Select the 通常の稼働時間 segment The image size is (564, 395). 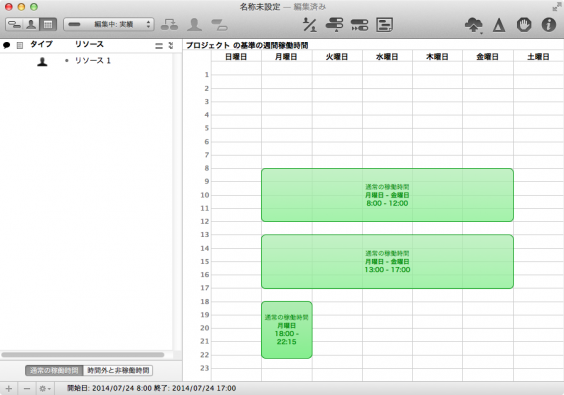[54, 370]
